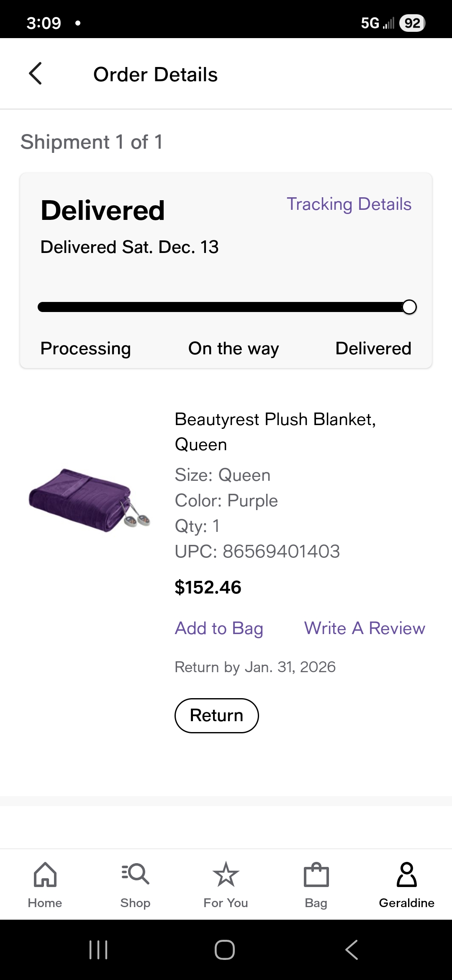This screenshot has width=452, height=980.
Task: Tap the back arrow beside Order Details
Action: pyautogui.click(x=36, y=74)
